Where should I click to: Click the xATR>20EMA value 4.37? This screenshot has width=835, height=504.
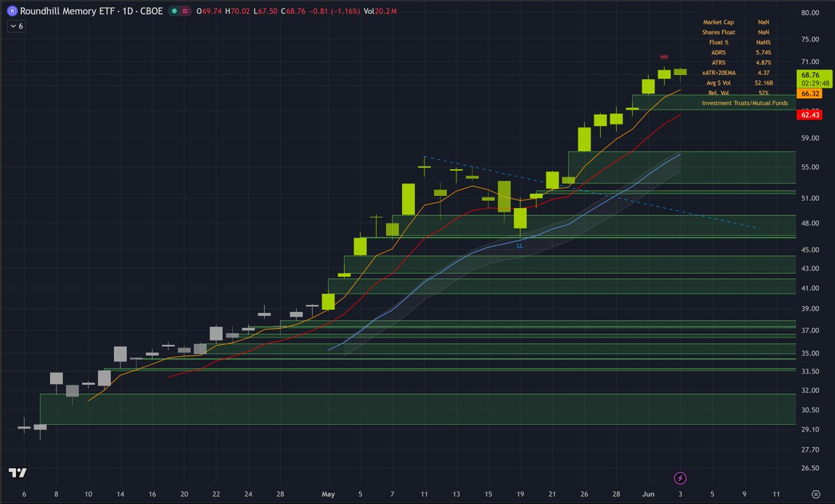(x=764, y=72)
